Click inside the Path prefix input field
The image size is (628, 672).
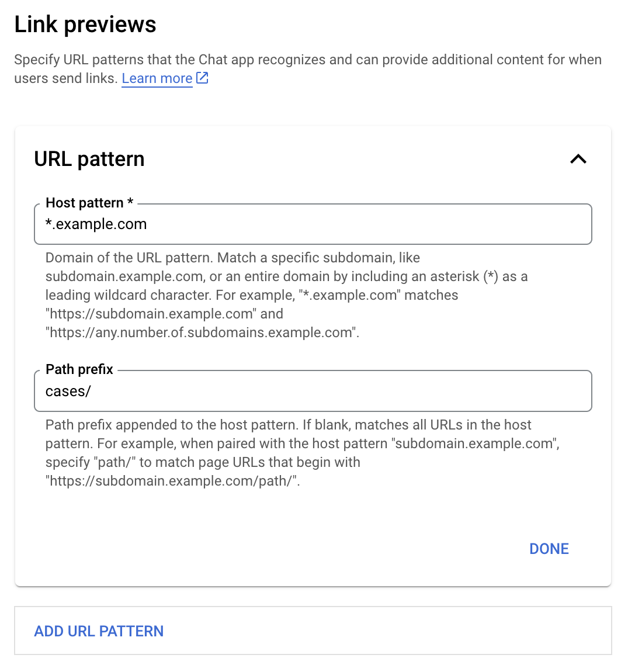(x=234, y=391)
